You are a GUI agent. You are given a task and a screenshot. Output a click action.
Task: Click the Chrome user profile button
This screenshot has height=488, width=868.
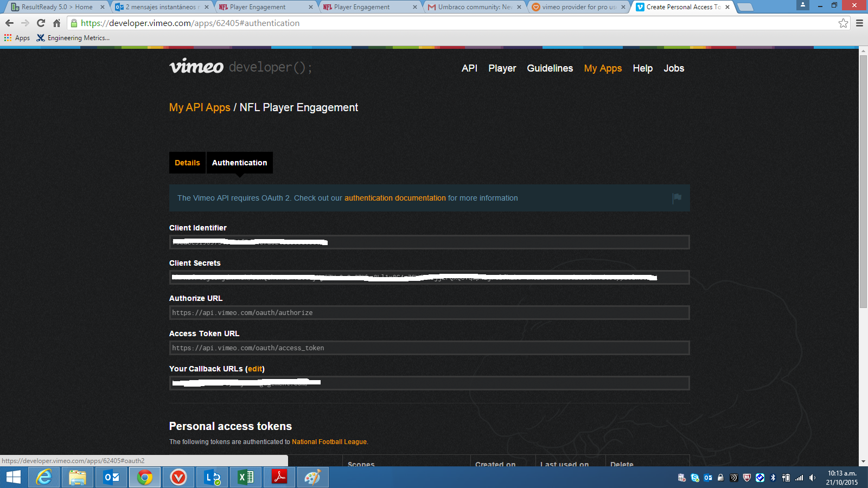[x=803, y=5]
